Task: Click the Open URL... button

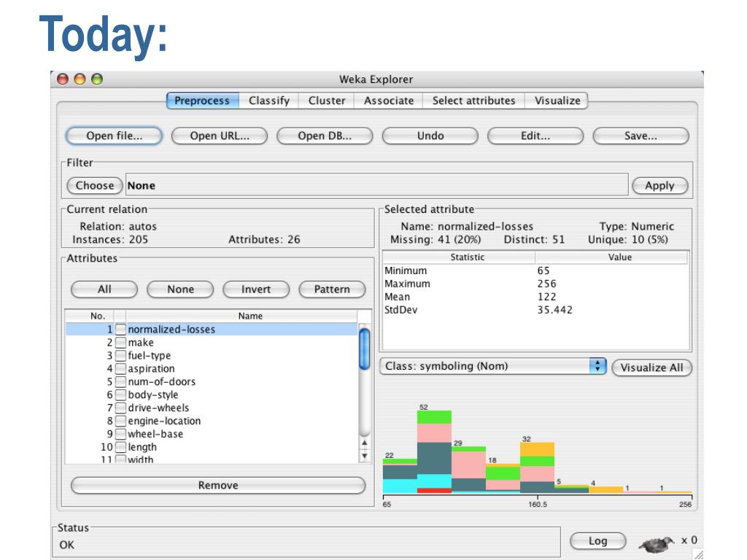Action: tap(220, 136)
